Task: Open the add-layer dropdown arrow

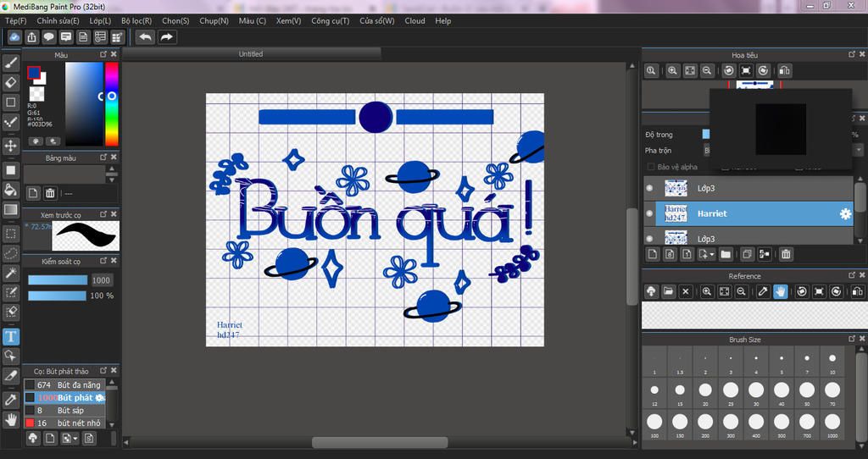Action: [712, 254]
